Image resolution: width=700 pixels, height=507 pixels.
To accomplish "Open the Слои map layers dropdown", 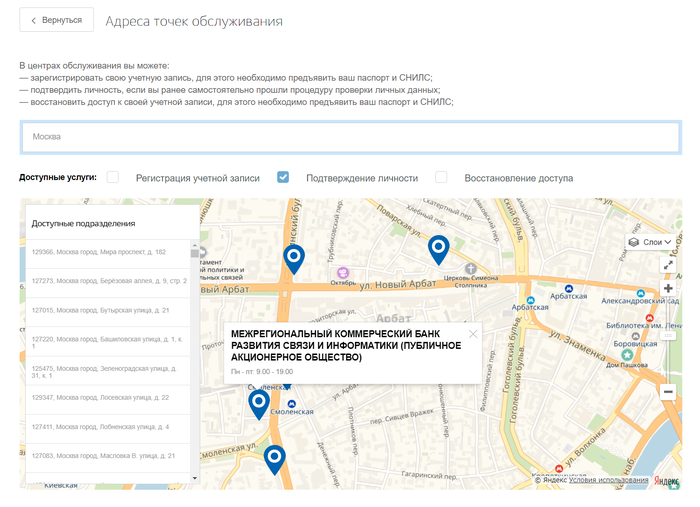I will 650,242.
